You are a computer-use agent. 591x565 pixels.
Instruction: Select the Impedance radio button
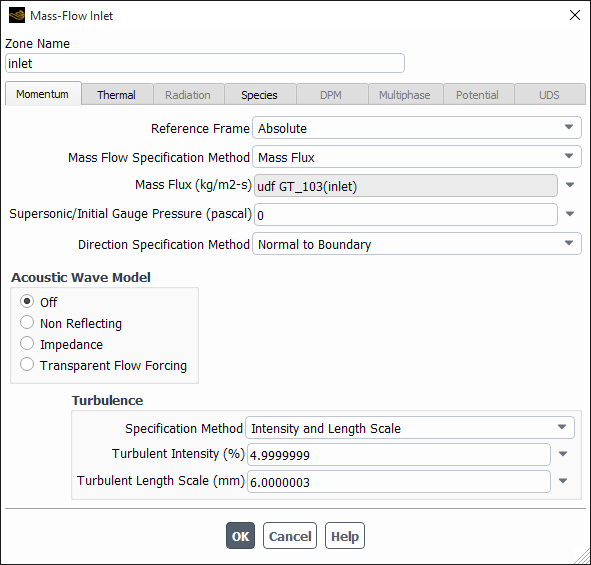coord(27,344)
